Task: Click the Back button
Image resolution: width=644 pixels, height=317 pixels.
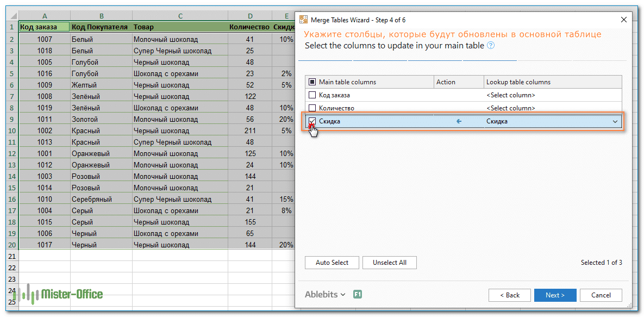Action: [x=509, y=295]
